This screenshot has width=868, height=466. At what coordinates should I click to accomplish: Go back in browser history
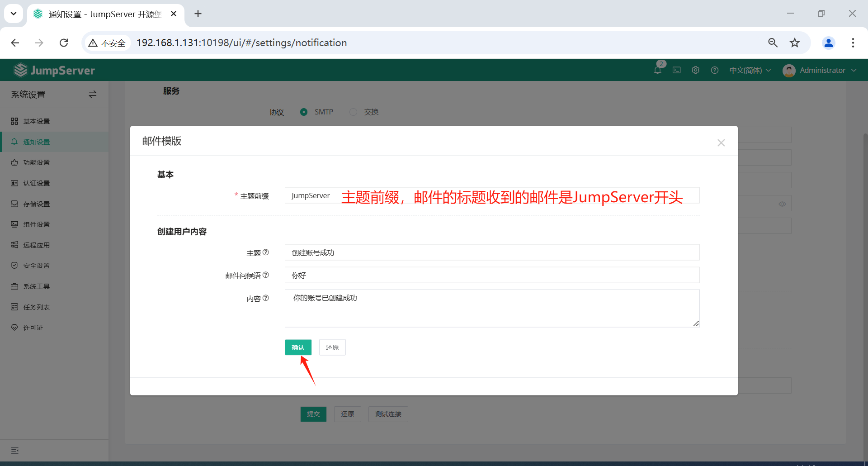[x=15, y=43]
